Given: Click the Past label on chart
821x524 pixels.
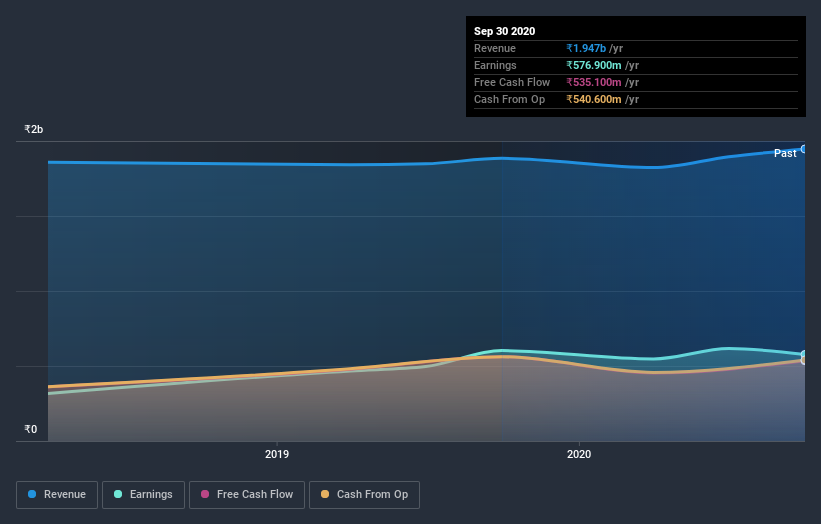Looking at the screenshot, I should tap(785, 153).
